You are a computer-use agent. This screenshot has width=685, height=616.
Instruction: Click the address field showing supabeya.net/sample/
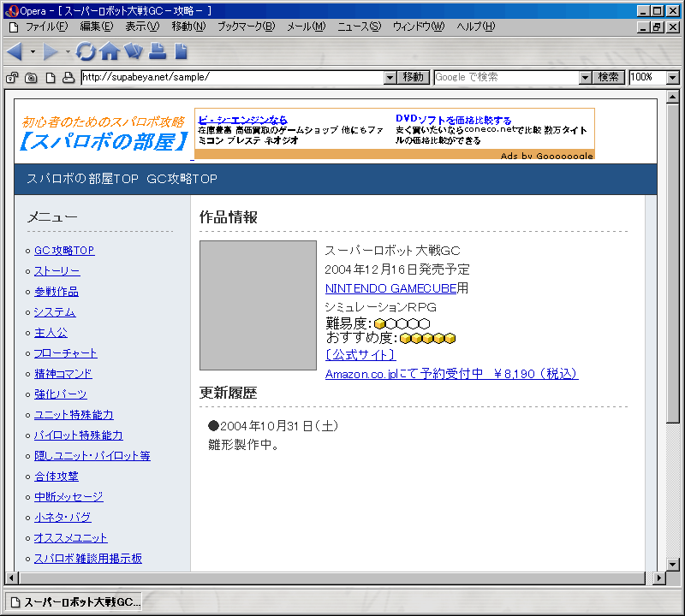click(x=233, y=78)
